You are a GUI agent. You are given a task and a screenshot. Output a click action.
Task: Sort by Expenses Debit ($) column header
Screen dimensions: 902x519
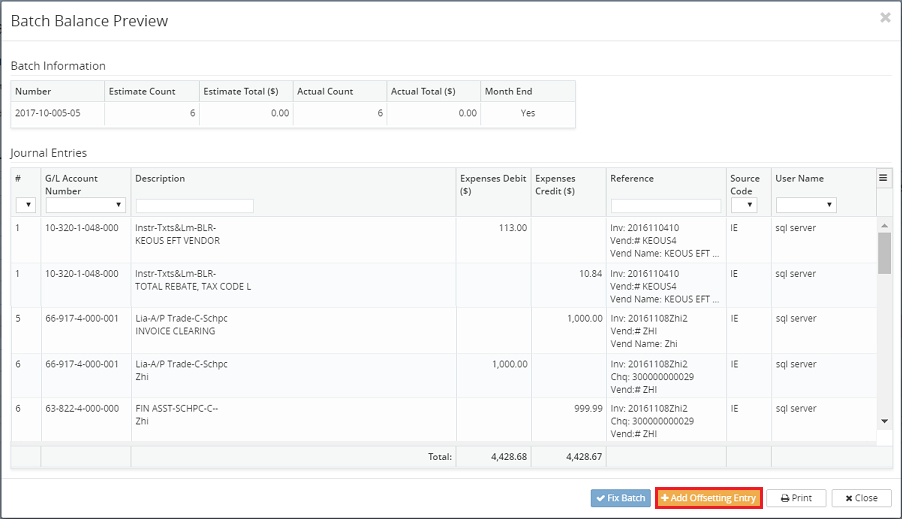(493, 185)
